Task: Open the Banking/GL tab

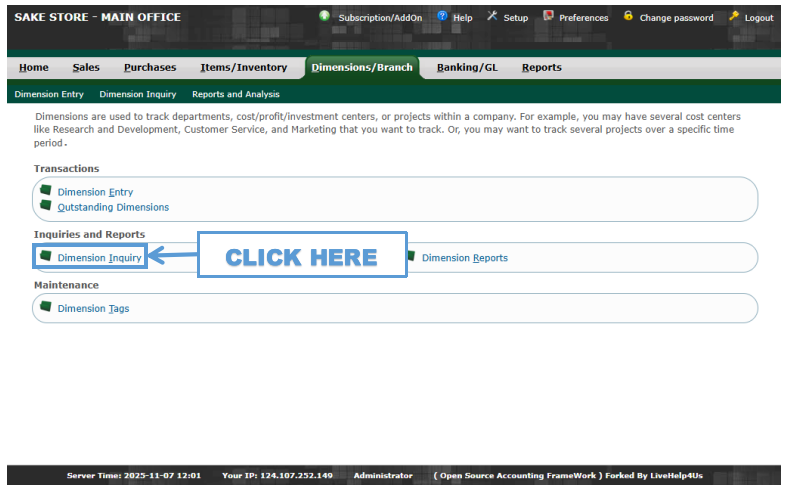Action: pyautogui.click(x=467, y=68)
